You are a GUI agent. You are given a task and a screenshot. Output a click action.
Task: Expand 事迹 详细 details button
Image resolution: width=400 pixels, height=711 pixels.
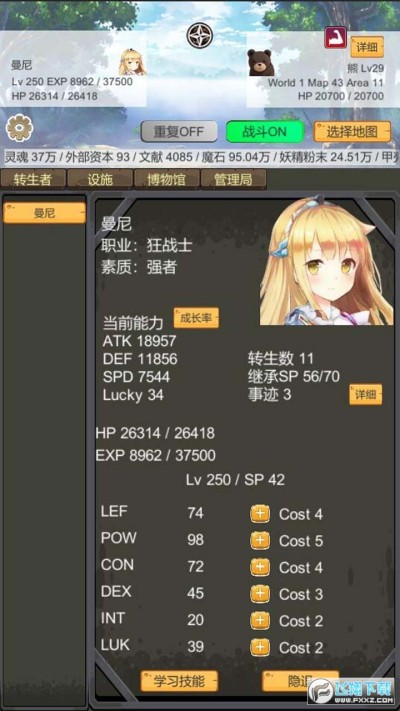[366, 394]
